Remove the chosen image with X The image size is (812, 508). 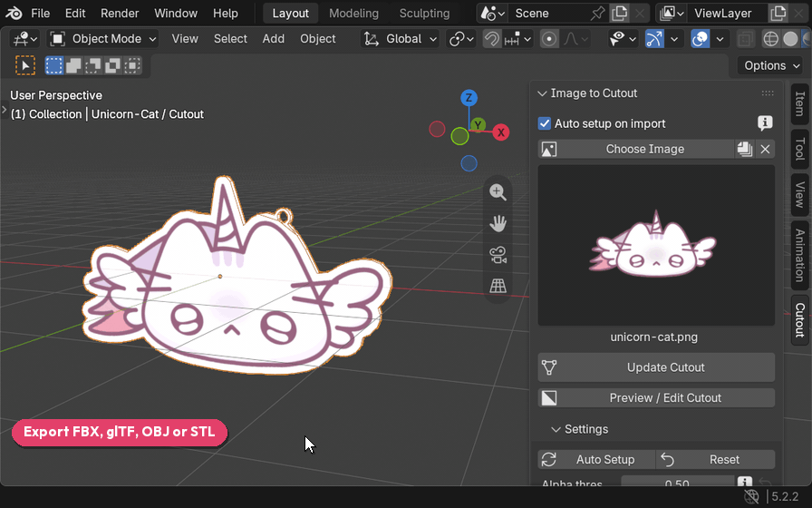[x=765, y=150]
